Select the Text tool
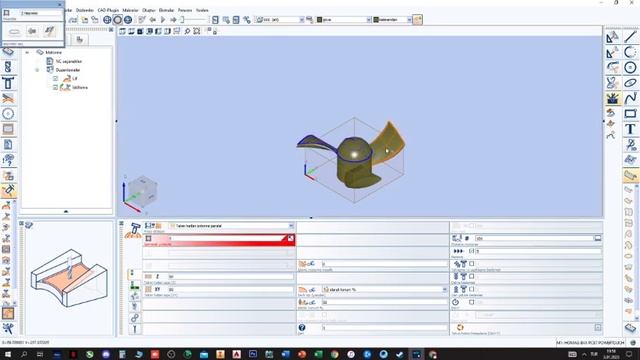The image size is (640, 360). [x=630, y=129]
